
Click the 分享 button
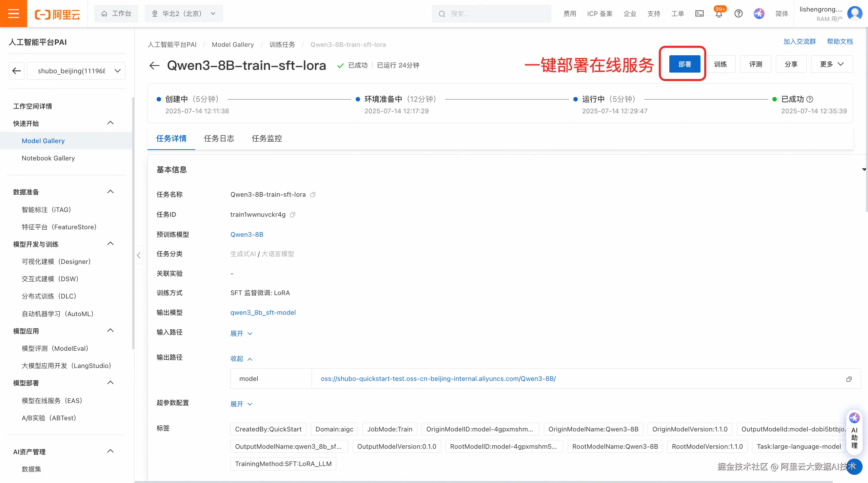pos(791,64)
